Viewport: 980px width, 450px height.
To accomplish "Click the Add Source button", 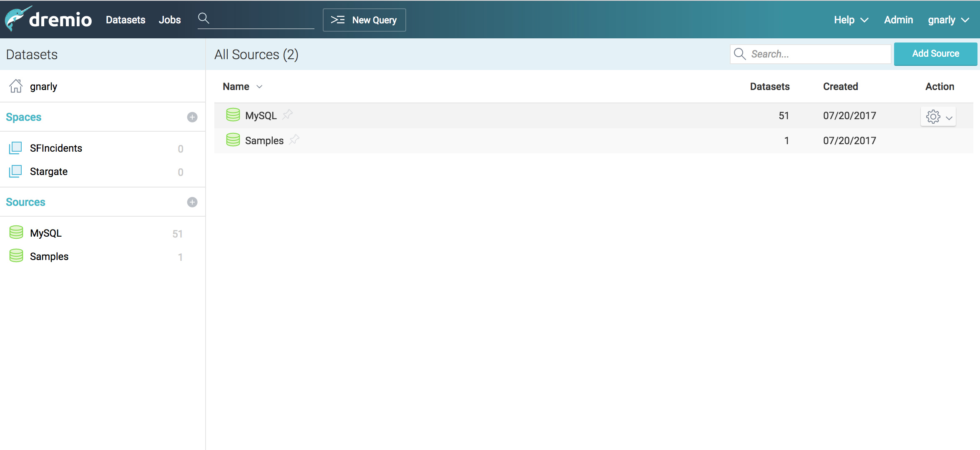I will pyautogui.click(x=935, y=54).
